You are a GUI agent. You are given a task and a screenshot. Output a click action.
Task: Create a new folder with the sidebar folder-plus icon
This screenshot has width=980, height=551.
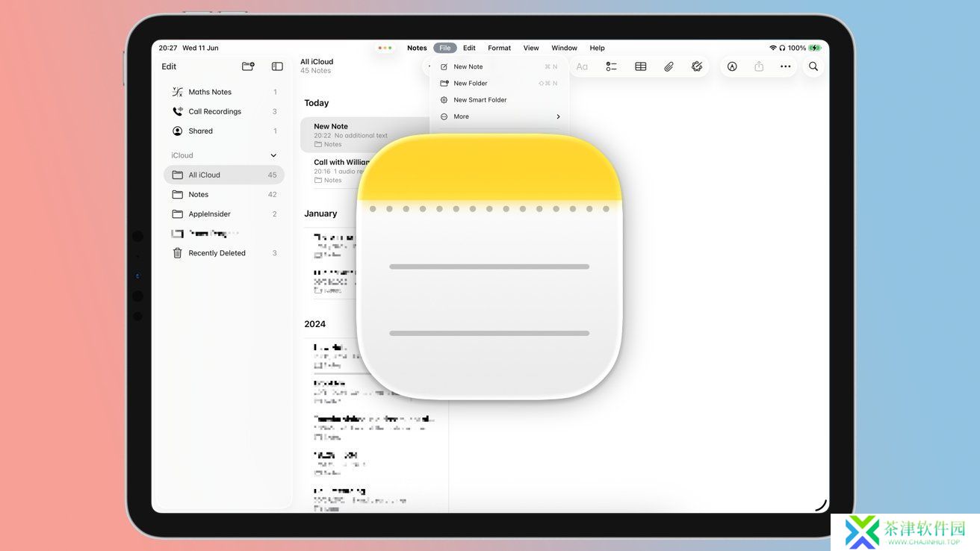pyautogui.click(x=248, y=66)
